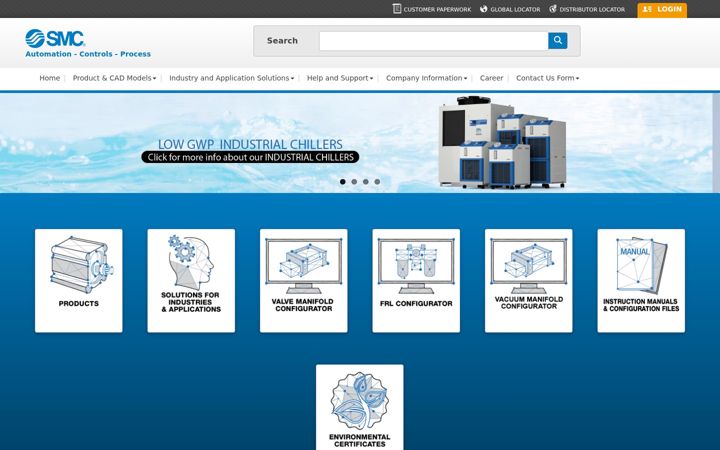Click the Global Locator link text
Viewport: 720px width, 450px height.
[x=515, y=9]
